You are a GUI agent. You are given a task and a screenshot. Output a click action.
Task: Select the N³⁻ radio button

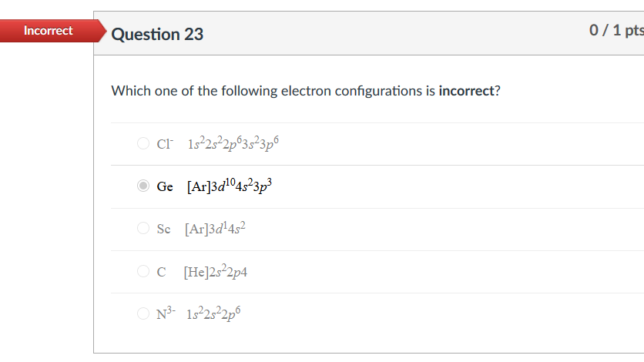[x=143, y=313]
